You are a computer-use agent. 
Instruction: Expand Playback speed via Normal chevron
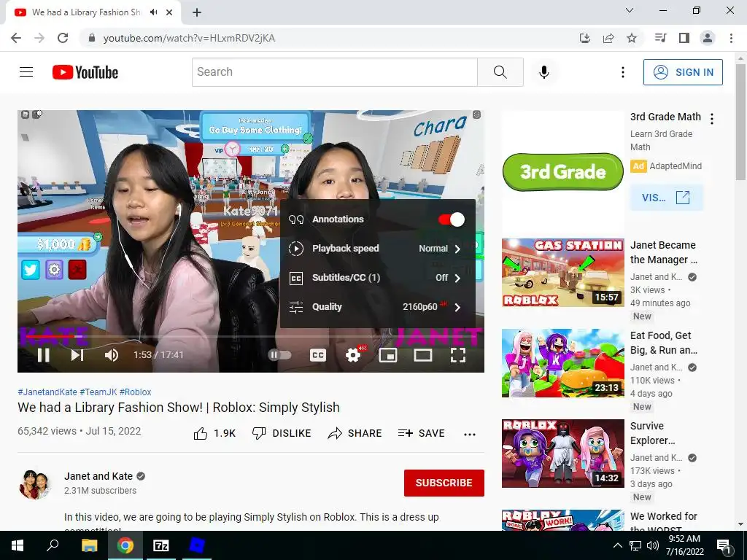coord(457,249)
